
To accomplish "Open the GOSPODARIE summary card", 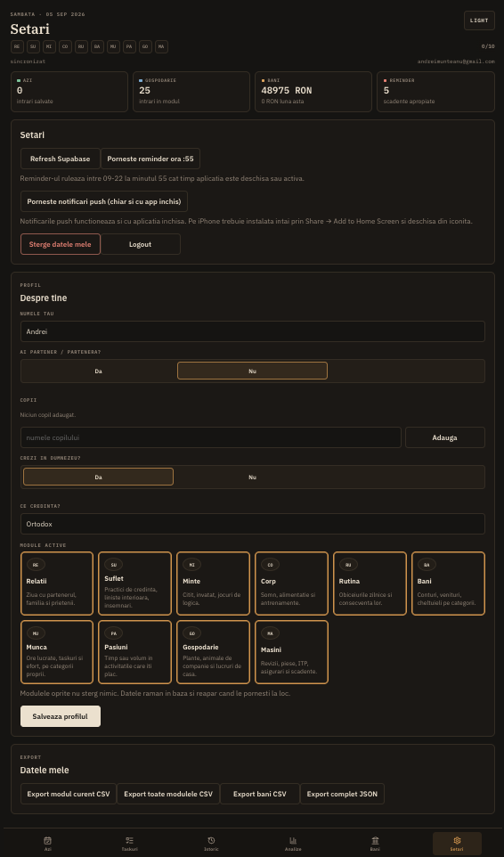I will 191,92.
